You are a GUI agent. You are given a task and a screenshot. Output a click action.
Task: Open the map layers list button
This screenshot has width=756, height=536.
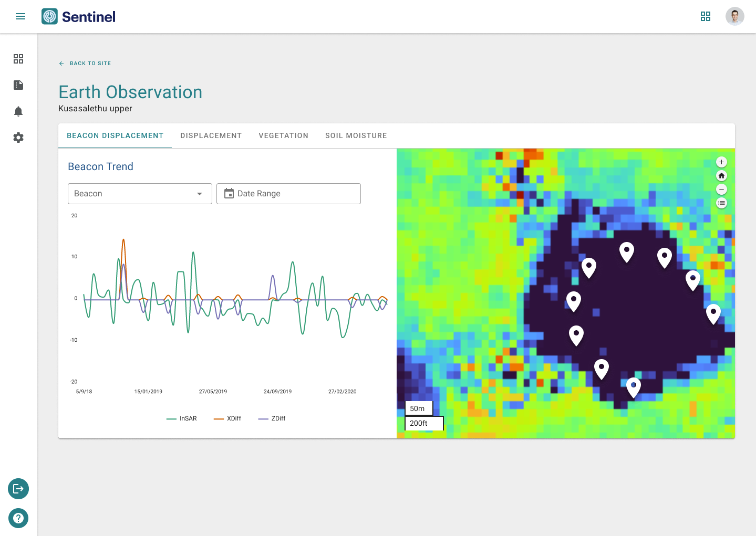(722, 203)
